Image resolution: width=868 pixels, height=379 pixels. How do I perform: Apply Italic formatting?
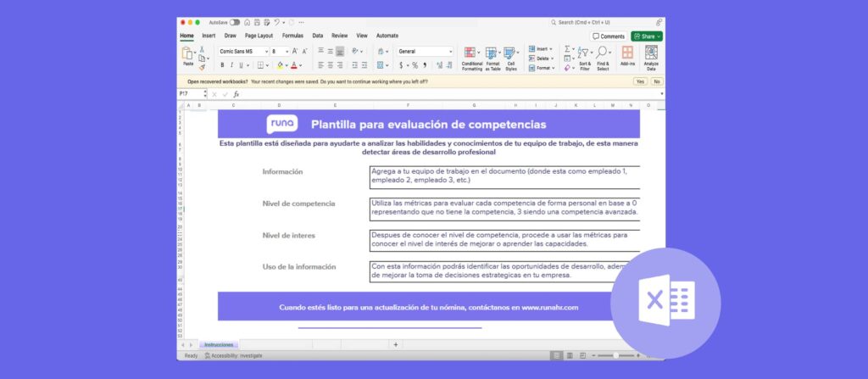point(231,65)
